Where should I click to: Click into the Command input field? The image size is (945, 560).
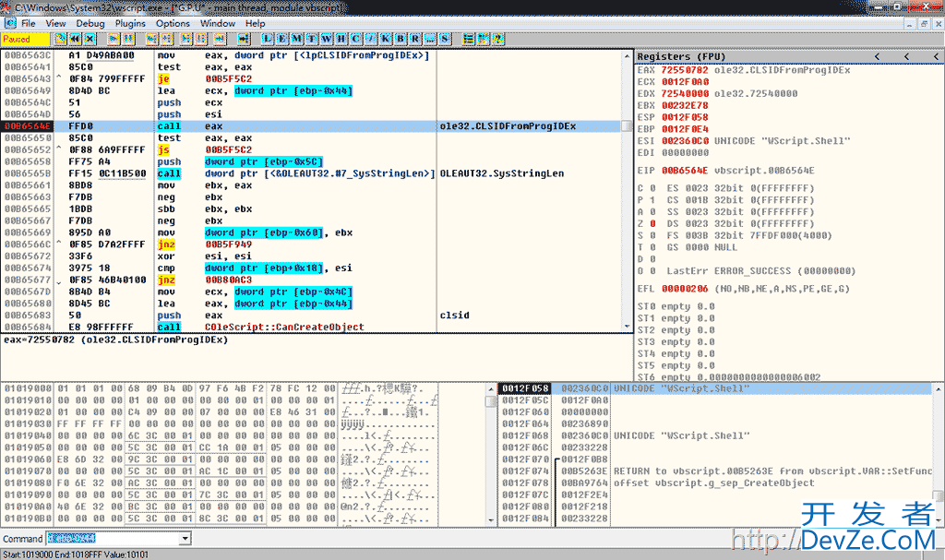pyautogui.click(x=114, y=538)
